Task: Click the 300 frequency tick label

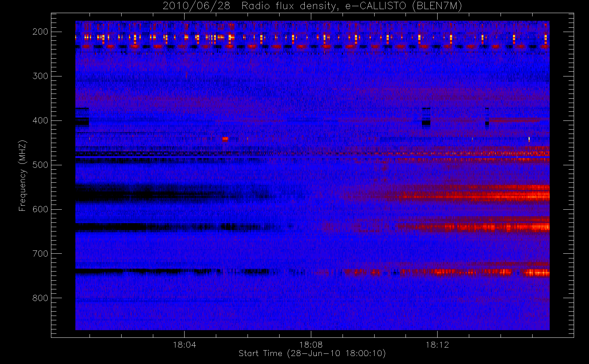Action: 40,76
